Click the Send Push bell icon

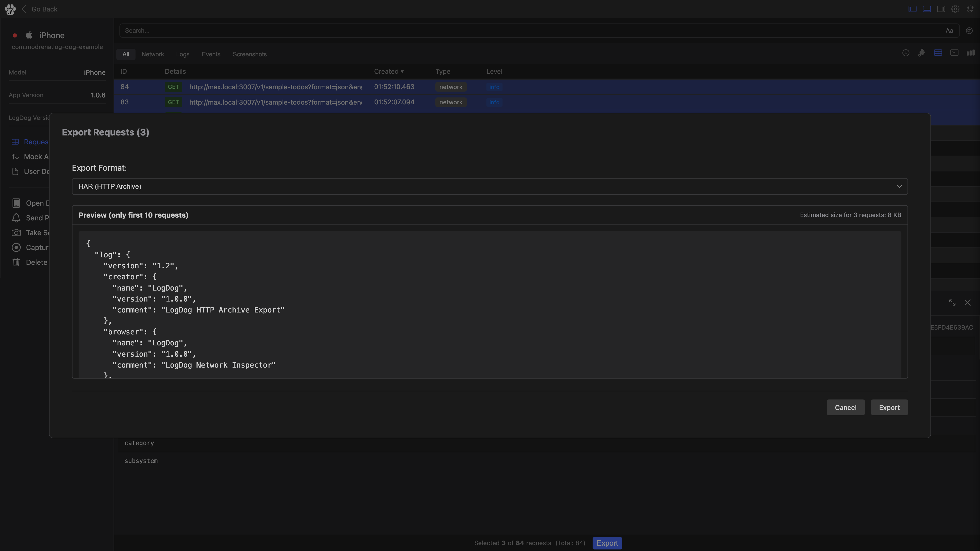pos(16,218)
